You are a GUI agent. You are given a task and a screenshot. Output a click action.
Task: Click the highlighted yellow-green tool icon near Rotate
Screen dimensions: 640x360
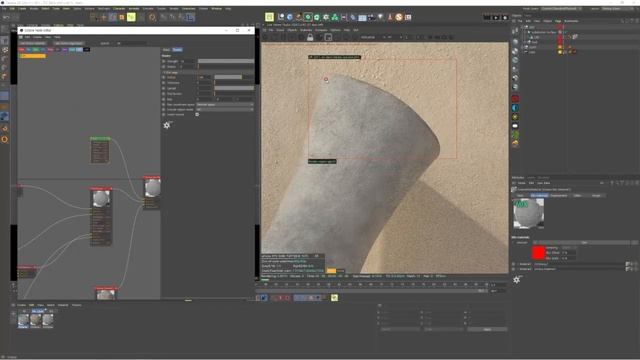coord(131,17)
